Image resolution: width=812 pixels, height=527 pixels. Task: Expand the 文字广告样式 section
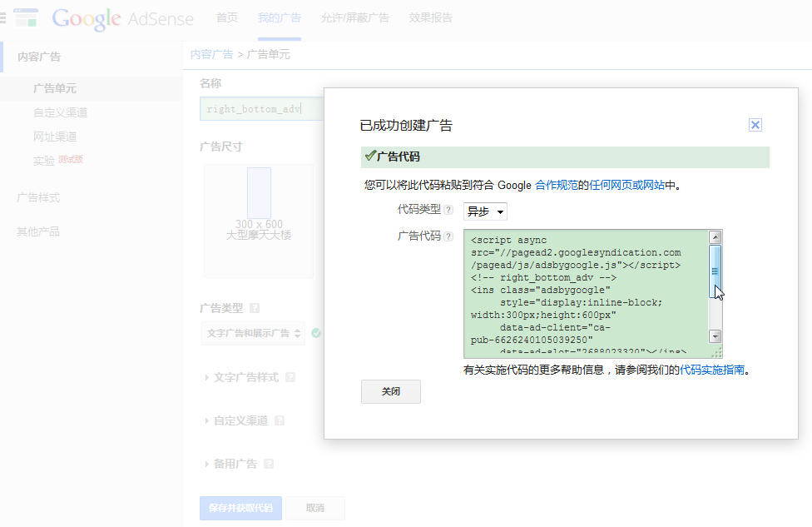(245, 377)
